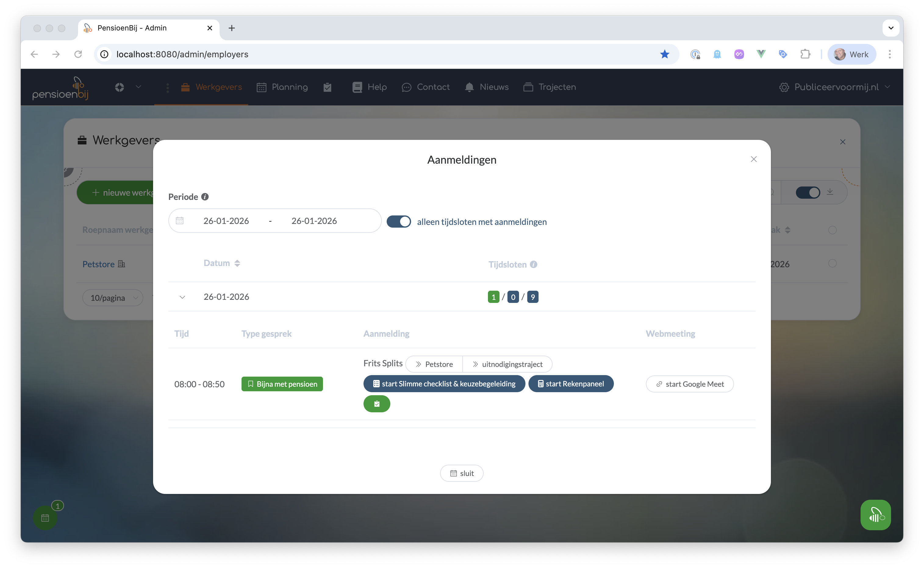The height and width of the screenshot is (568, 924).
Task: Click start Rekenpaneel button
Action: click(571, 384)
